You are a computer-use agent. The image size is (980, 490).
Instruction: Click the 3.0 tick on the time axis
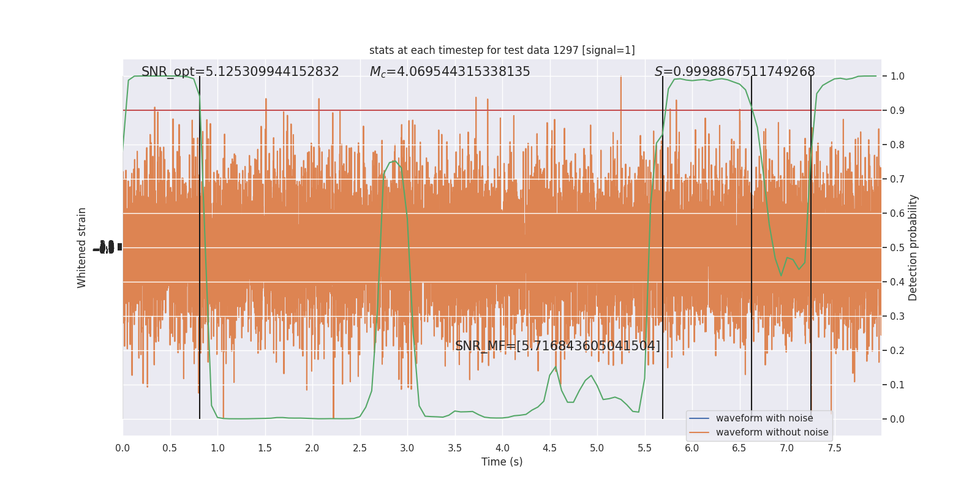coord(407,448)
